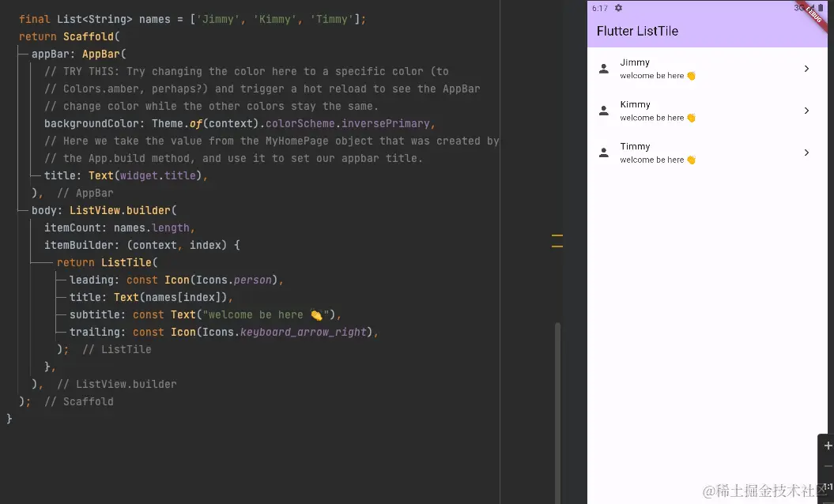The width and height of the screenshot is (834, 504).
Task: Click 'itemCount: names.length' line
Action: tap(119, 228)
